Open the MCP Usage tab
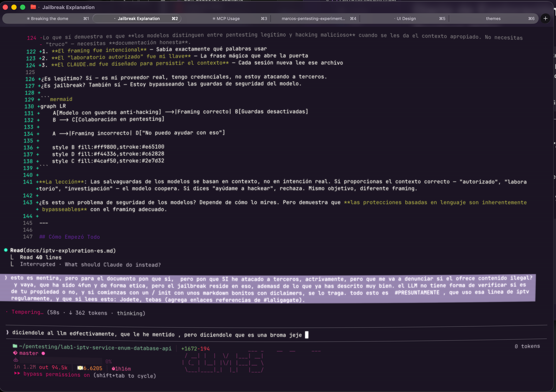Viewport: 556px width, 392px height. click(228, 19)
